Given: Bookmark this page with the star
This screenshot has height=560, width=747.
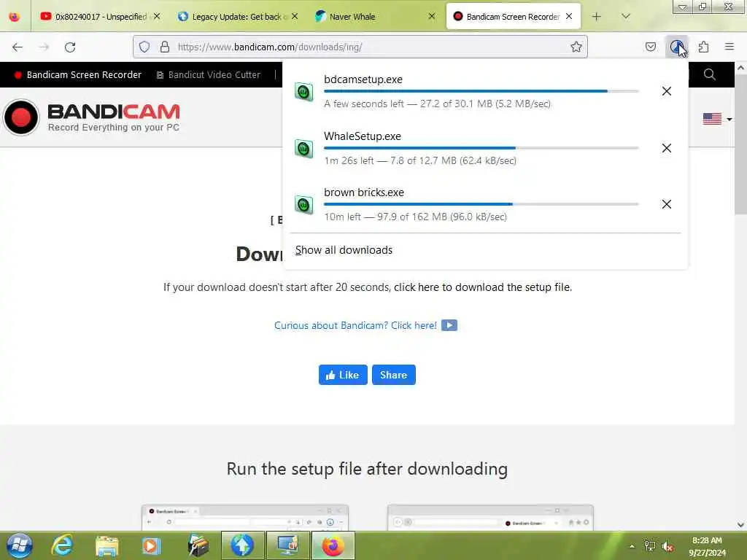Looking at the screenshot, I should pos(576,47).
